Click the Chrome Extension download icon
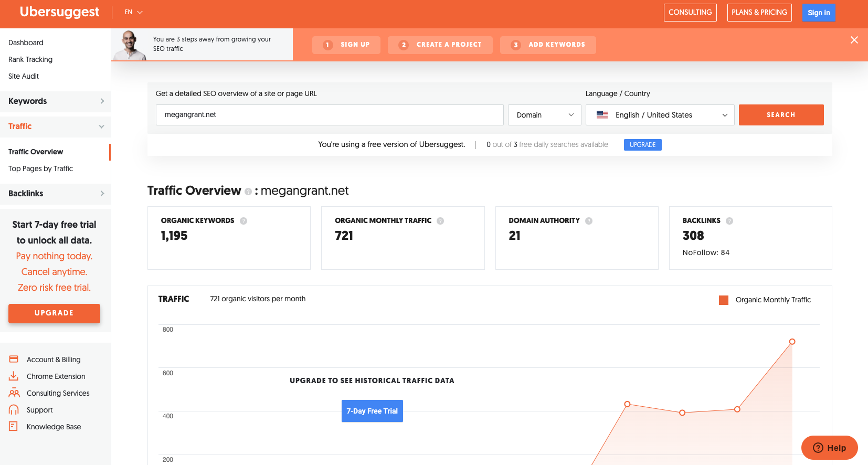 click(x=14, y=376)
